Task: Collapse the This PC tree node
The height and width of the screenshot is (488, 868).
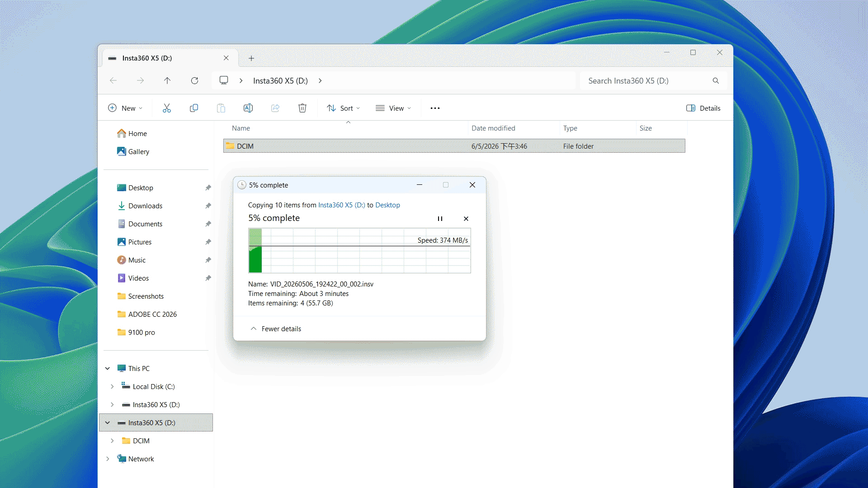Action: (108, 368)
